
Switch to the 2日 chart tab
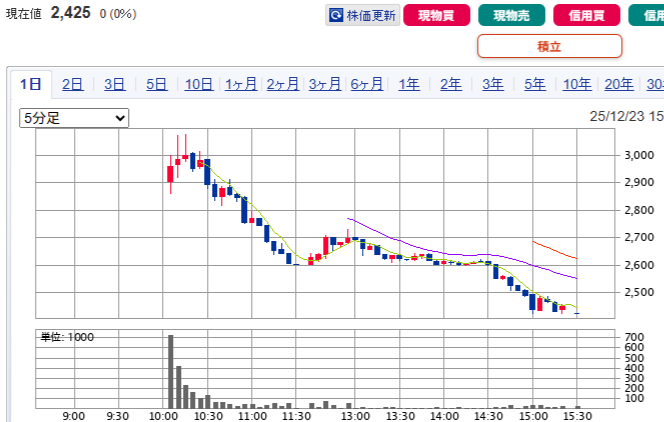click(x=72, y=84)
